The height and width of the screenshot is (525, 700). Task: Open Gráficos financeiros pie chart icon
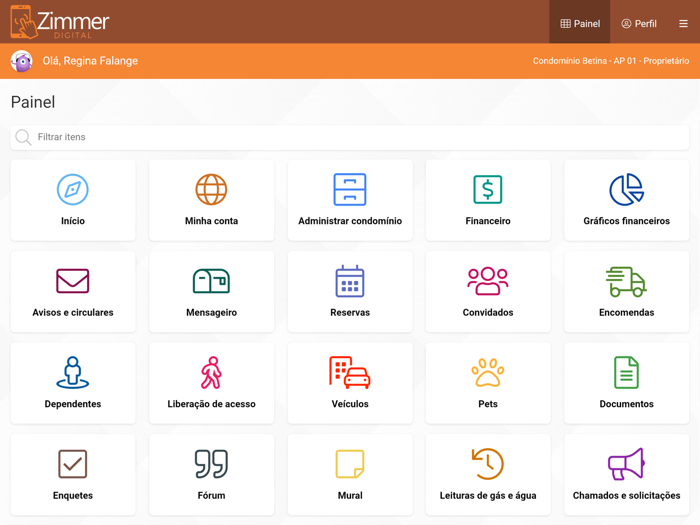(626, 190)
